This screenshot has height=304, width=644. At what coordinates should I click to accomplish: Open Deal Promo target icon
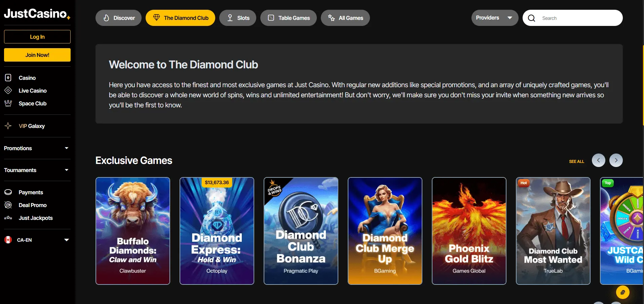pyautogui.click(x=8, y=205)
